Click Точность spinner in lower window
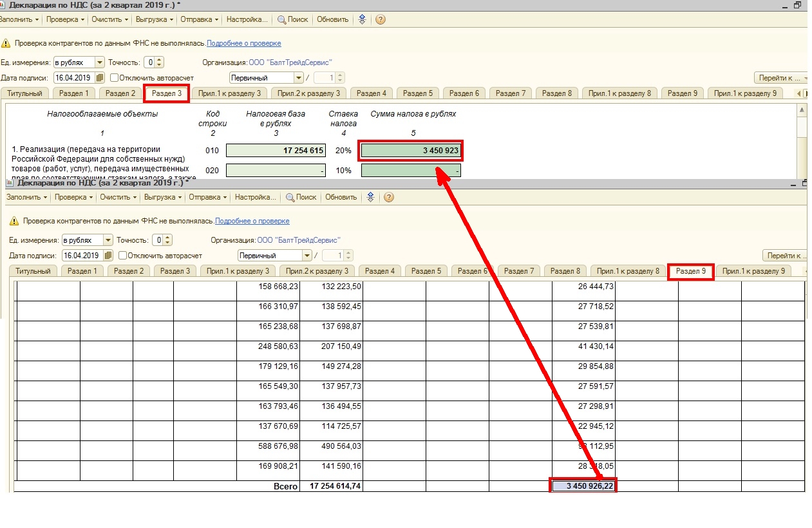Viewport: 812px width, 528px height. [x=167, y=240]
